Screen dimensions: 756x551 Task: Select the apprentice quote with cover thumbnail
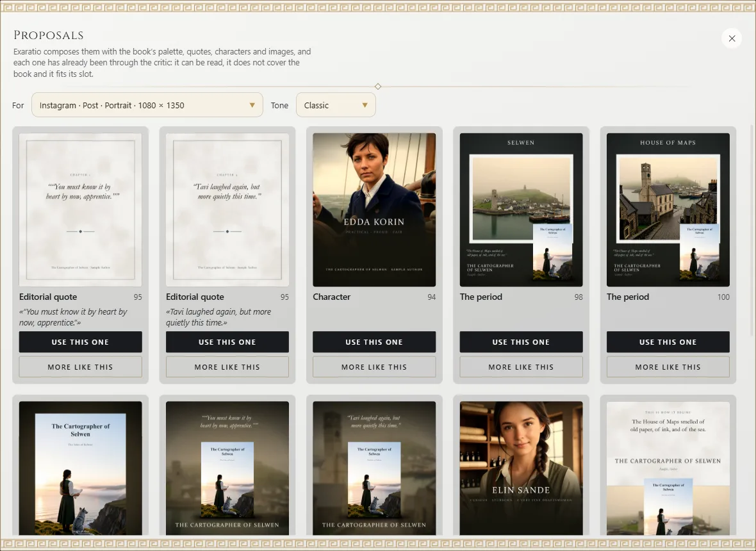pyautogui.click(x=227, y=468)
